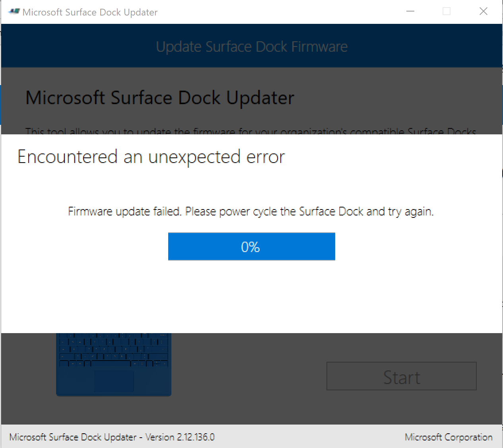Click the disabled maximize window button
The width and height of the screenshot is (503, 448).
(x=447, y=12)
